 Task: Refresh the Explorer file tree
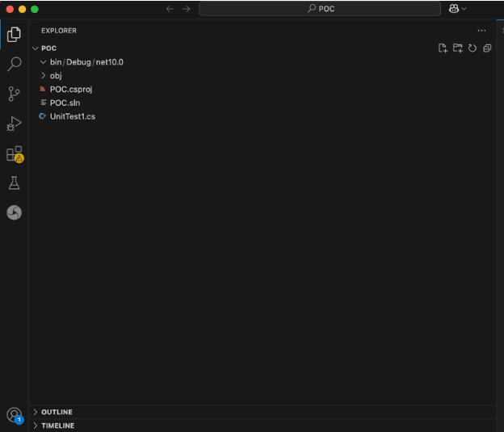pyautogui.click(x=472, y=48)
